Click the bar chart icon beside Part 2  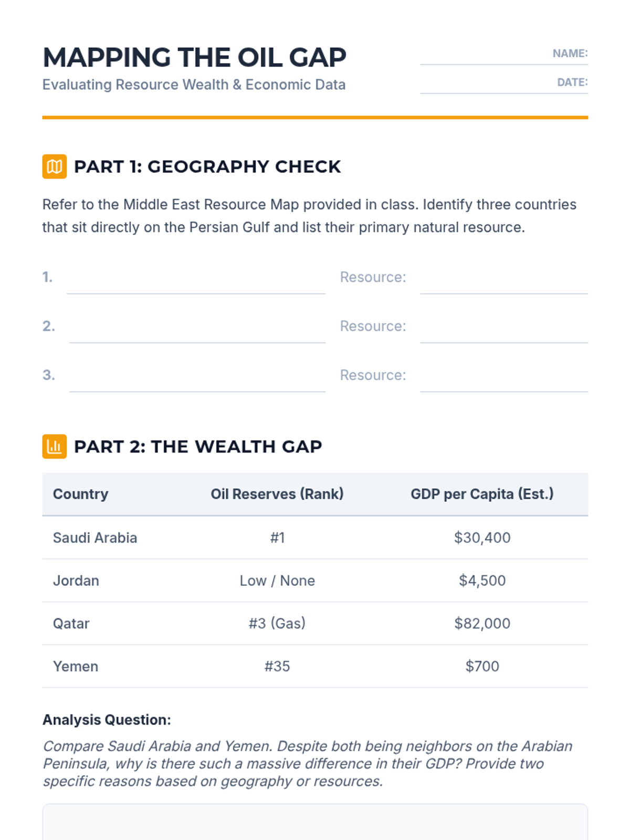55,446
